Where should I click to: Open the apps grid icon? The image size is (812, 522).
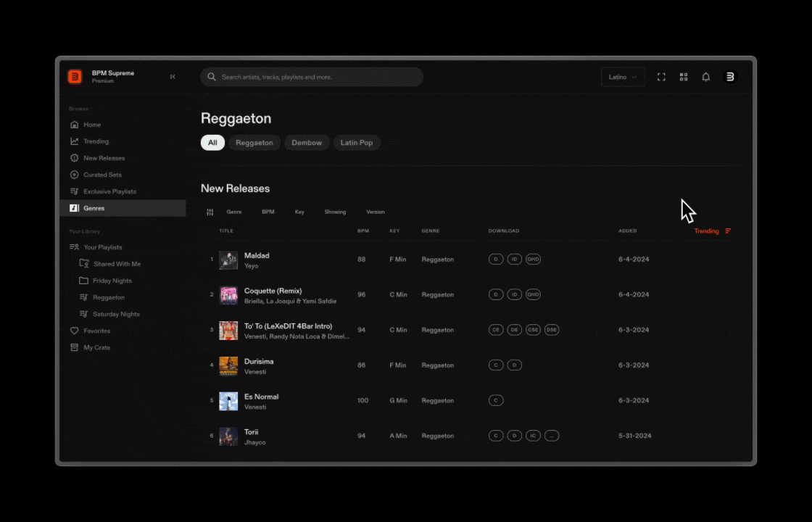(684, 77)
